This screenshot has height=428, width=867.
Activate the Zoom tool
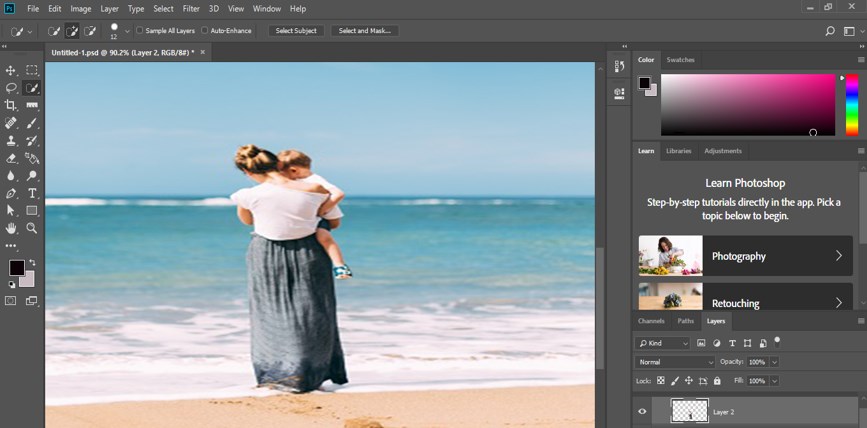(x=32, y=228)
